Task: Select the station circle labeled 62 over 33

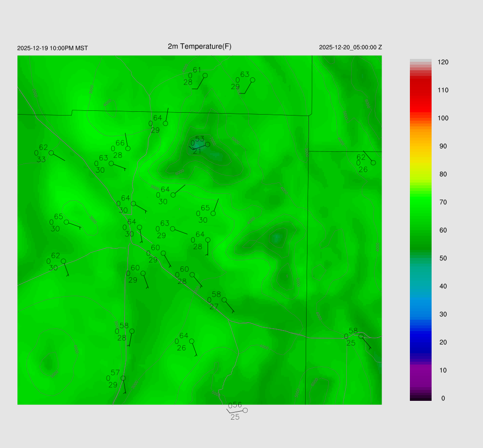Action: click(x=51, y=153)
